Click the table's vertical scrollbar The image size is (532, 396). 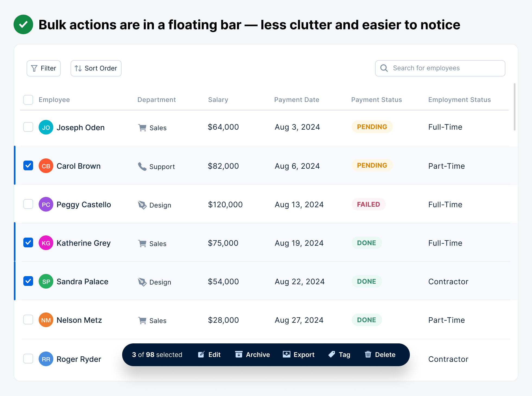pyautogui.click(x=514, y=107)
